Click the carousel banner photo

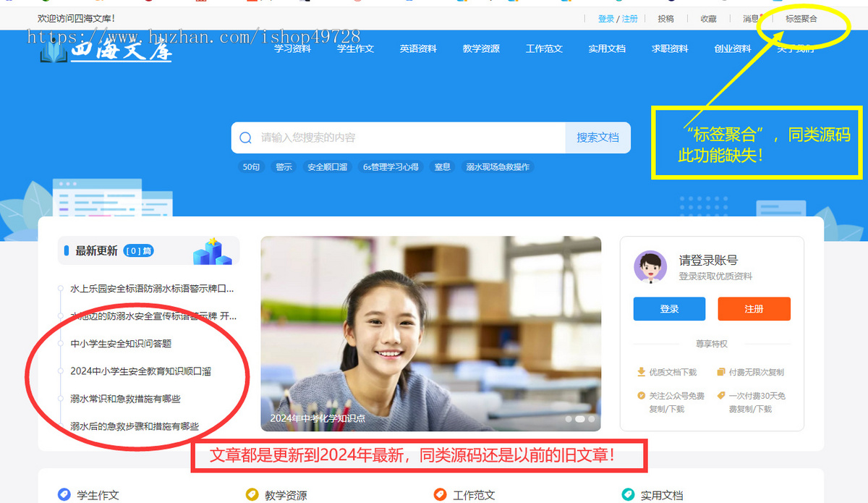[x=431, y=334]
